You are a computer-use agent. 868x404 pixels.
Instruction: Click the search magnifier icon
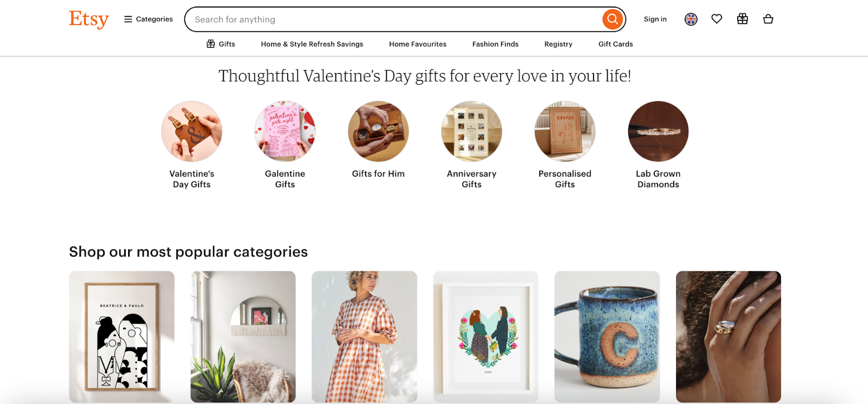click(x=612, y=18)
